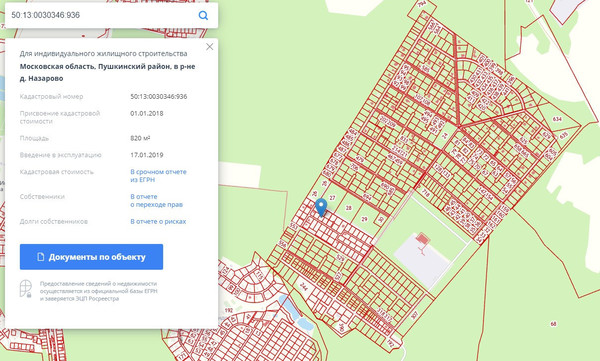
Task: Select large parcel labeled 68
Action: click(553, 324)
